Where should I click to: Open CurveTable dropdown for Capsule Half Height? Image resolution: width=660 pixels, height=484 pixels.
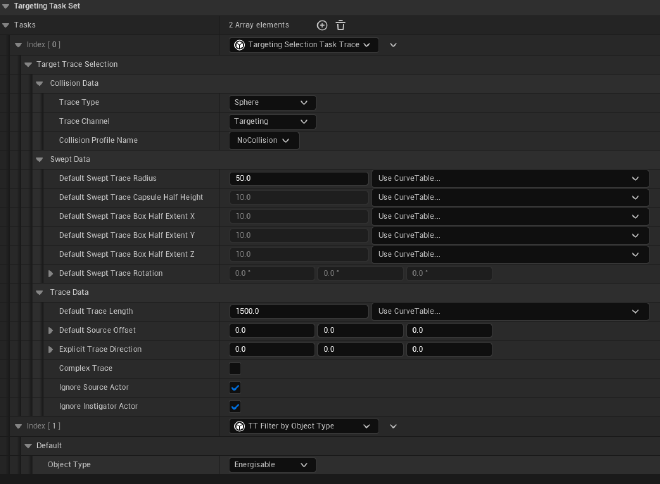click(x=510, y=197)
